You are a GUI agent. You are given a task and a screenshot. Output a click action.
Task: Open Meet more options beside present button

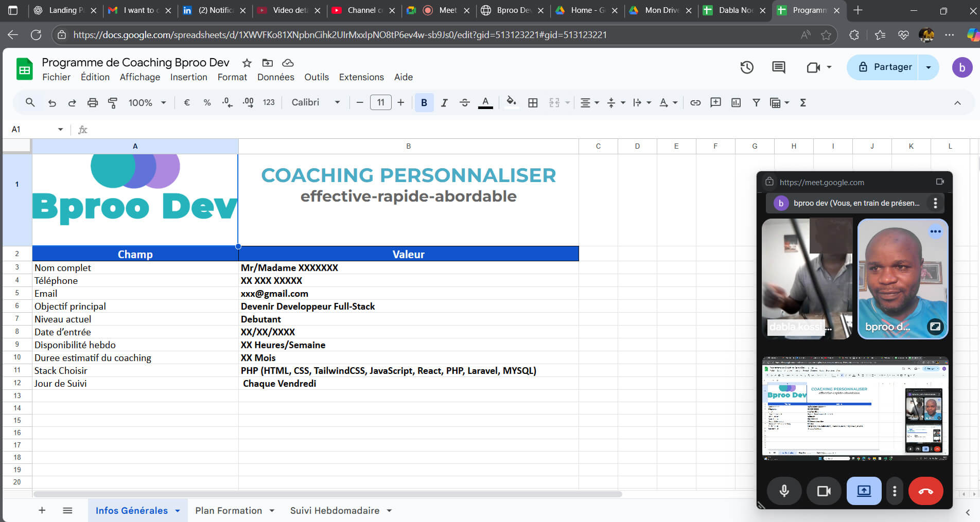coord(895,491)
